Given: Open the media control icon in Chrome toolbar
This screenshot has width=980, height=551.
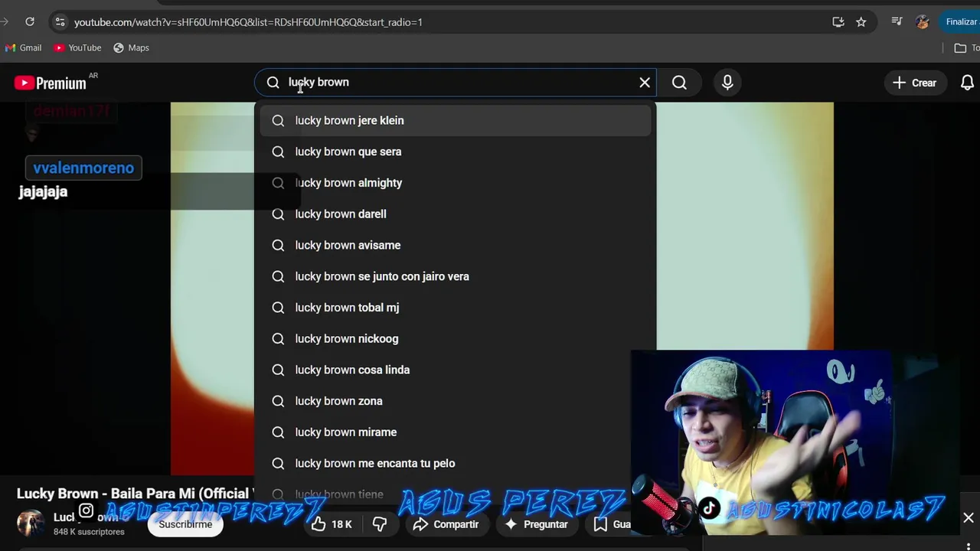Looking at the screenshot, I should (897, 21).
